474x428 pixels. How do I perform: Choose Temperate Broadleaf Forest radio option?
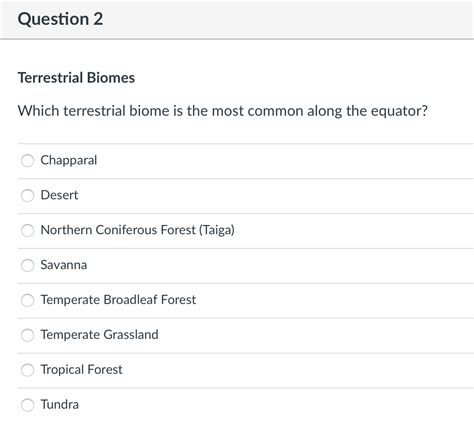tap(27, 300)
